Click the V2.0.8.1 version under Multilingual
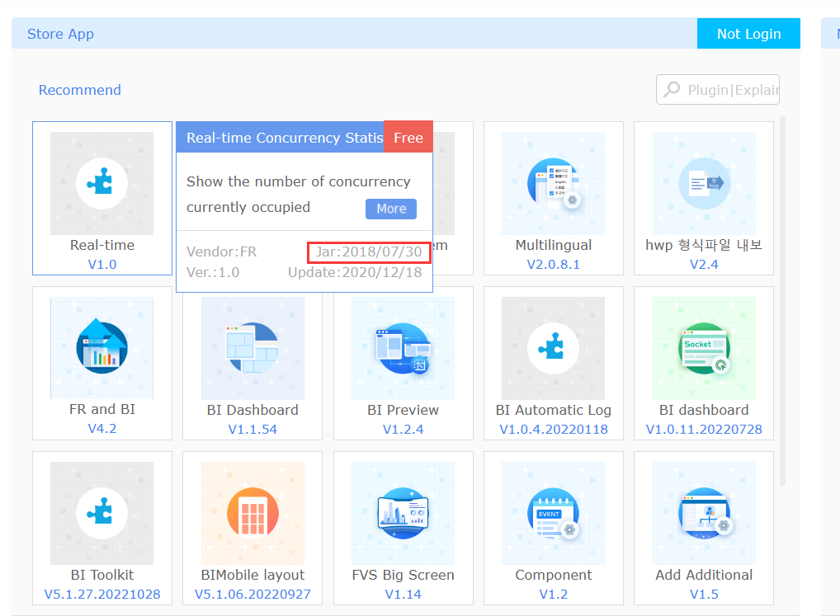Image resolution: width=840 pixels, height=616 pixels. tap(554, 265)
